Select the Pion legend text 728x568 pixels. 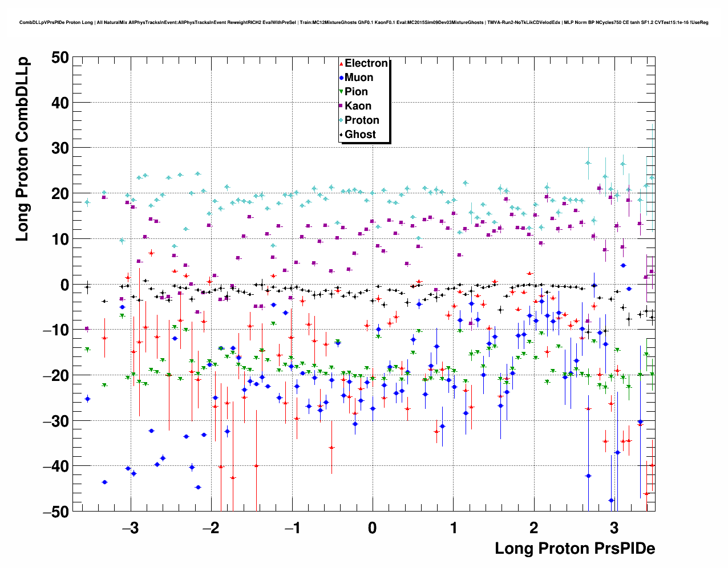click(356, 92)
